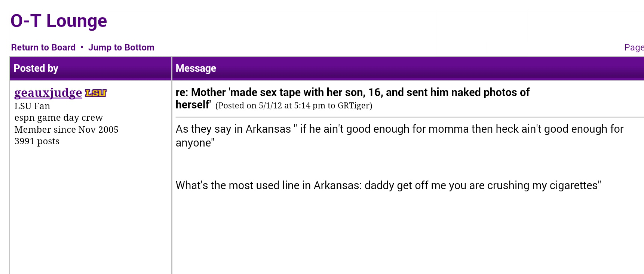
Task: Click the Message column header
Action: [x=196, y=68]
